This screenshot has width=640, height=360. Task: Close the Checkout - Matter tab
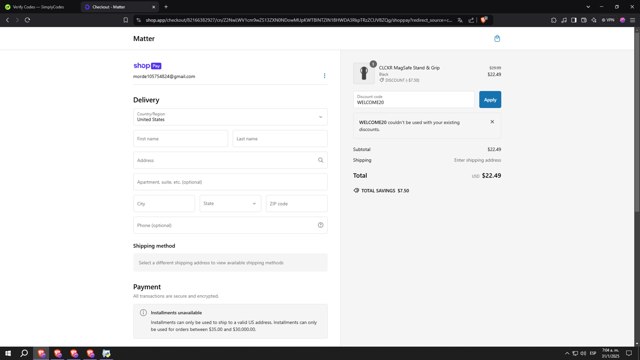[153, 7]
